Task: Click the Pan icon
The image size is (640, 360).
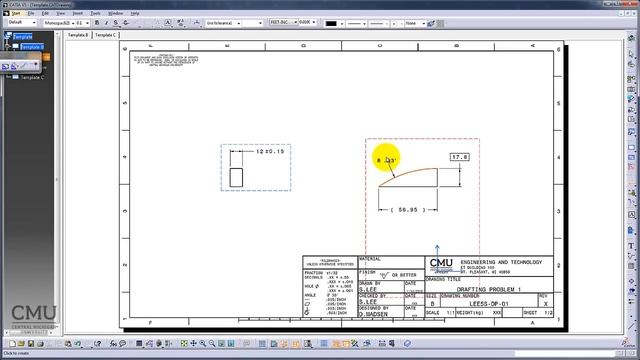Action: pyautogui.click(x=193, y=344)
